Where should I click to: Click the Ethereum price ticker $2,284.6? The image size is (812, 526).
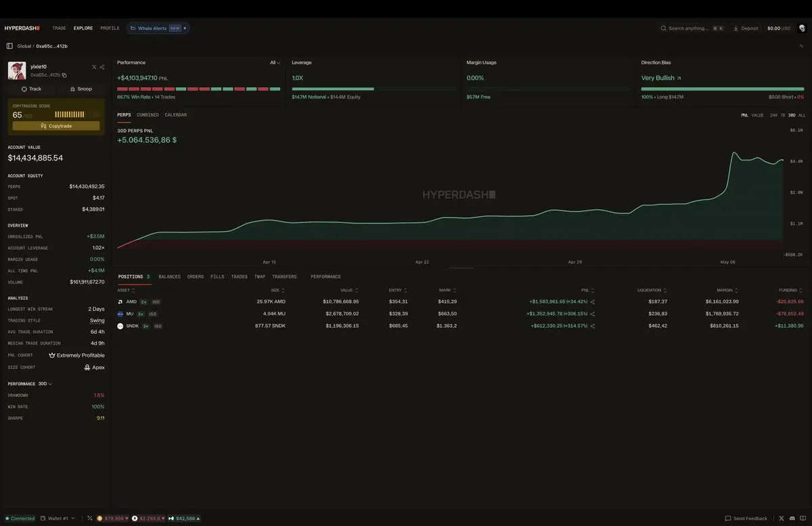point(148,519)
